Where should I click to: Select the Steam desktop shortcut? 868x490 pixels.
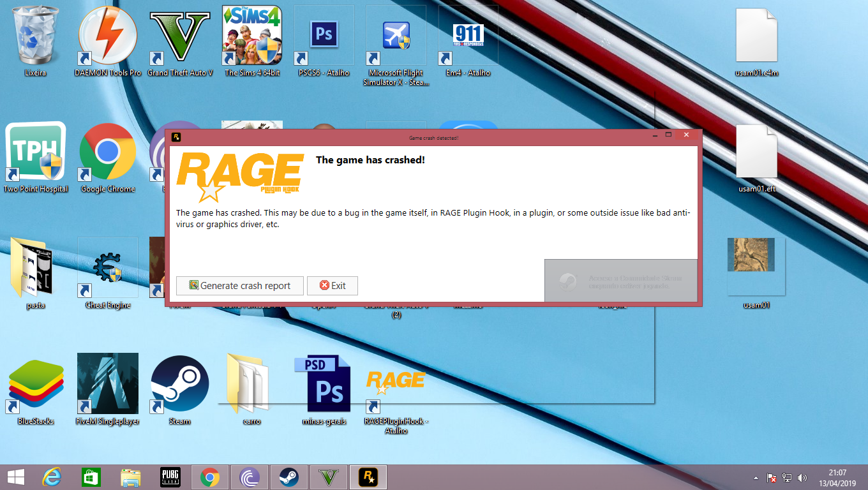coord(180,390)
